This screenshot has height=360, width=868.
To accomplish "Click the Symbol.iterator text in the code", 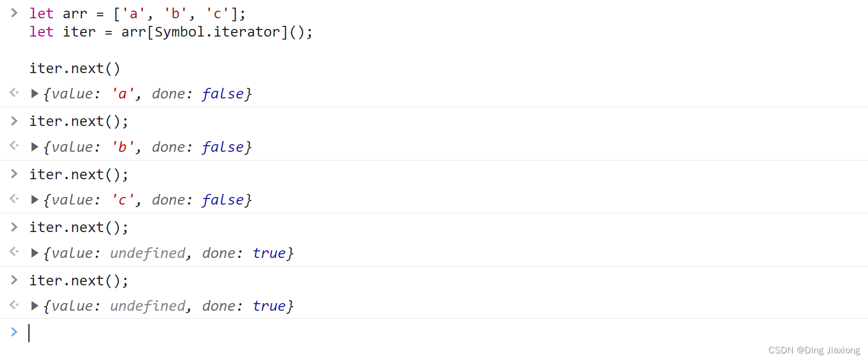I will (x=217, y=32).
